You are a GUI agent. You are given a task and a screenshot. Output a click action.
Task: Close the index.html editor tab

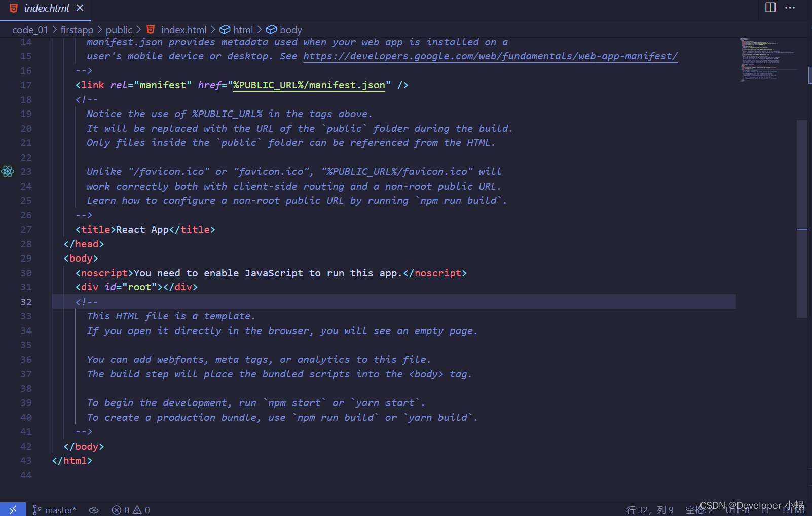[80, 8]
